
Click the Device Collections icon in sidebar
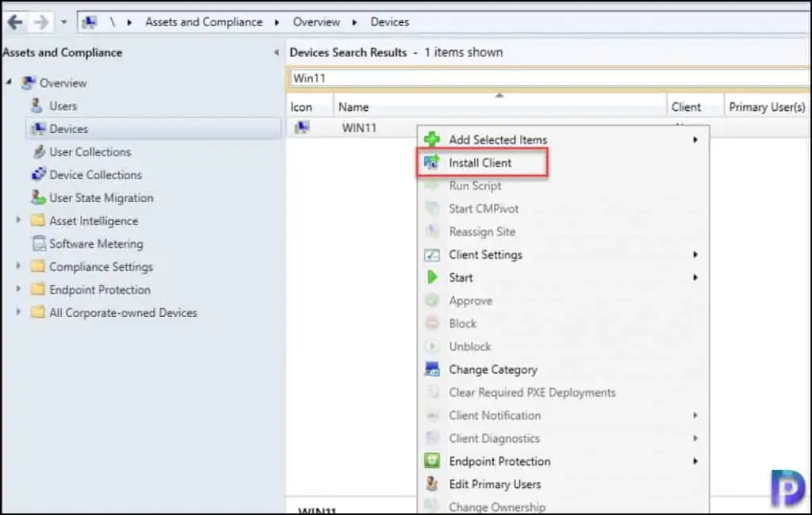click(x=37, y=175)
